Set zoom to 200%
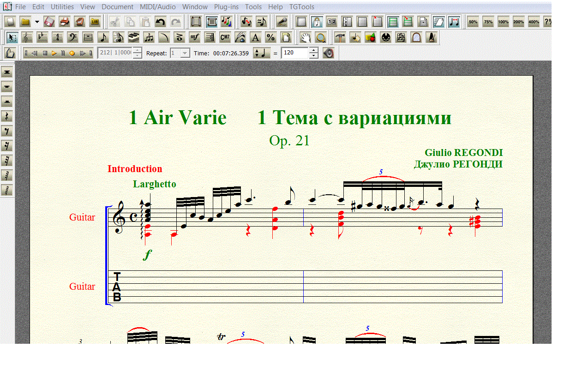The image size is (588, 377). point(518,22)
